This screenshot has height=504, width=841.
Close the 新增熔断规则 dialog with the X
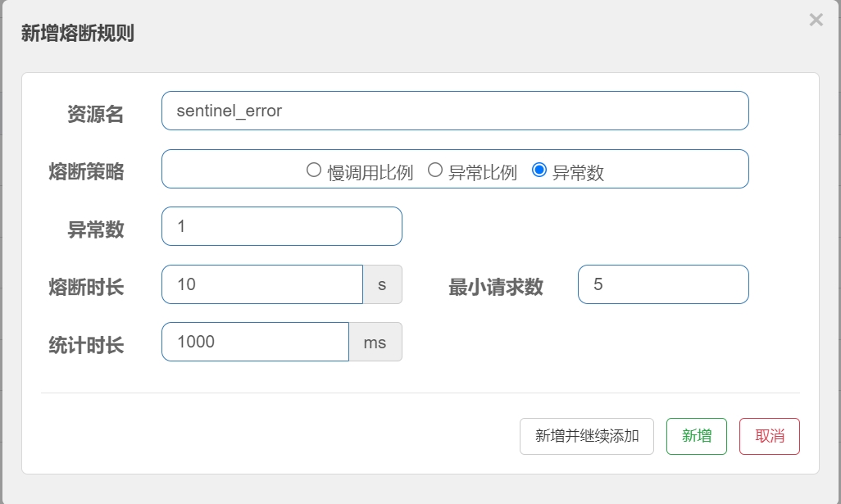click(x=816, y=20)
